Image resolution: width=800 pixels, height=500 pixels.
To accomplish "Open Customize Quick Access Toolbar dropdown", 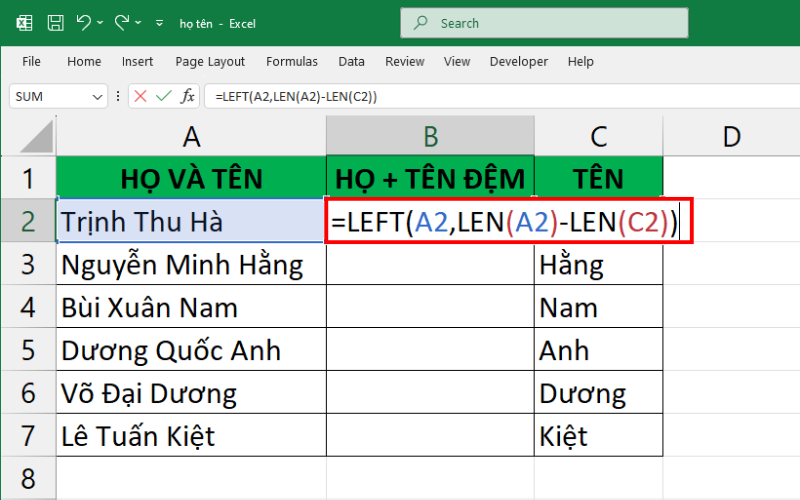I will click(x=160, y=23).
